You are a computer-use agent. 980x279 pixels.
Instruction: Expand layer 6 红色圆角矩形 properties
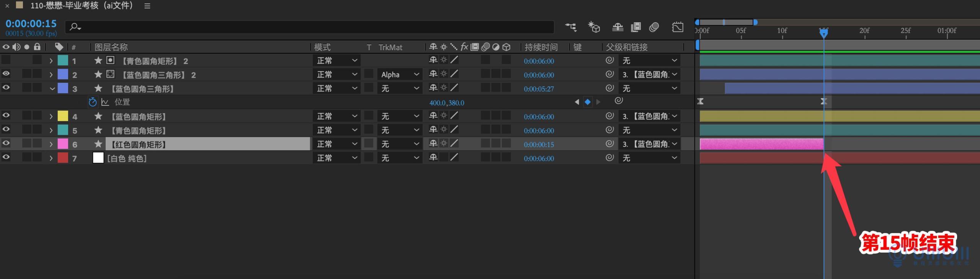pyautogui.click(x=51, y=144)
